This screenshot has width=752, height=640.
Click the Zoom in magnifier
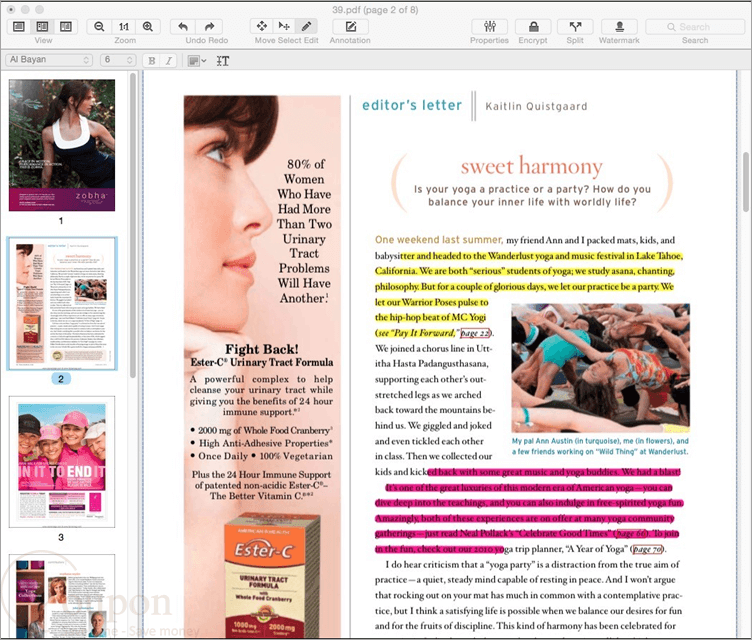coord(148,26)
